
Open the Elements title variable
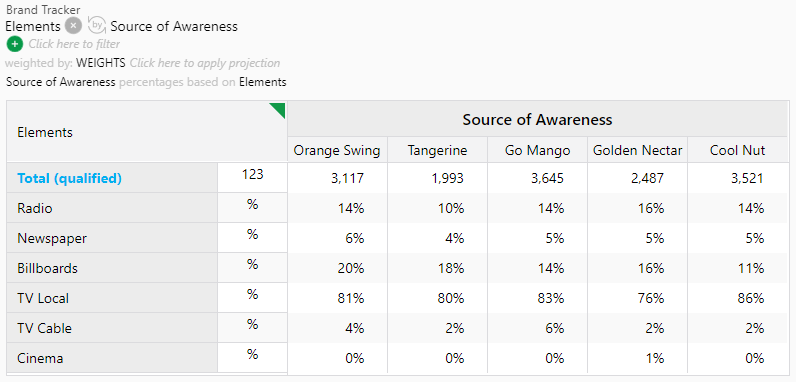[32, 26]
